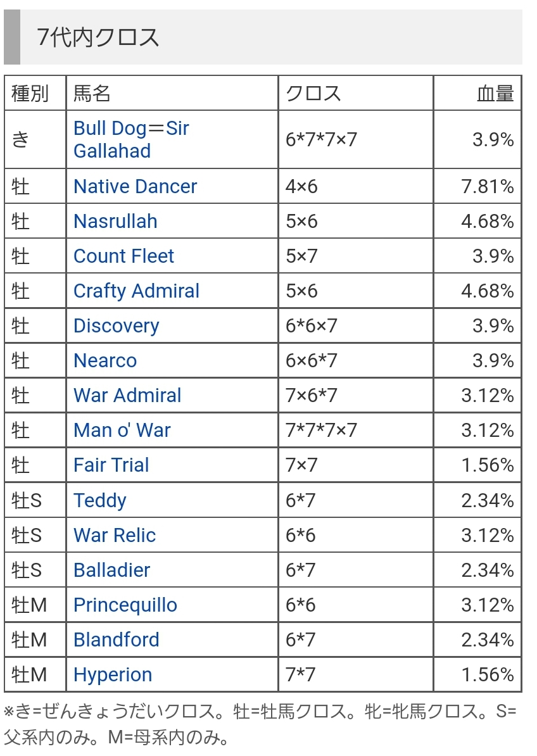Image resolution: width=537 pixels, height=756 pixels.
Task: Click the Teddy horse name
Action: tap(100, 500)
